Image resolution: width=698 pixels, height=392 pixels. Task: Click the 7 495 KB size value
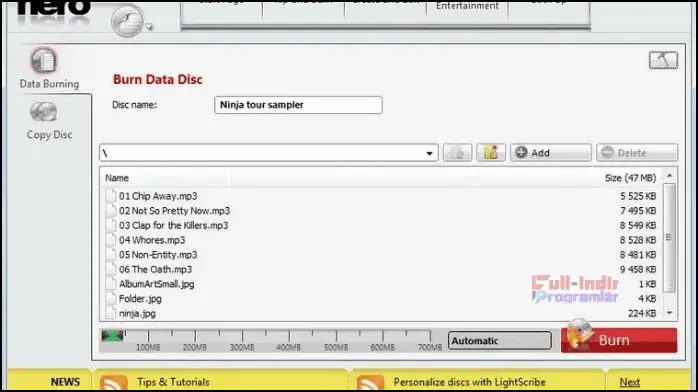(638, 210)
